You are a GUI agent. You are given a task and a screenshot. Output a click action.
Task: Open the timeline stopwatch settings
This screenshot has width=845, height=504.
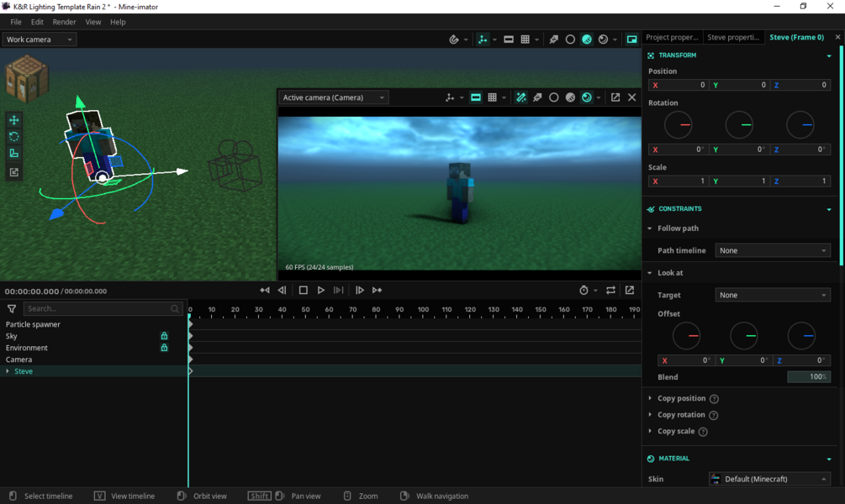tap(584, 291)
